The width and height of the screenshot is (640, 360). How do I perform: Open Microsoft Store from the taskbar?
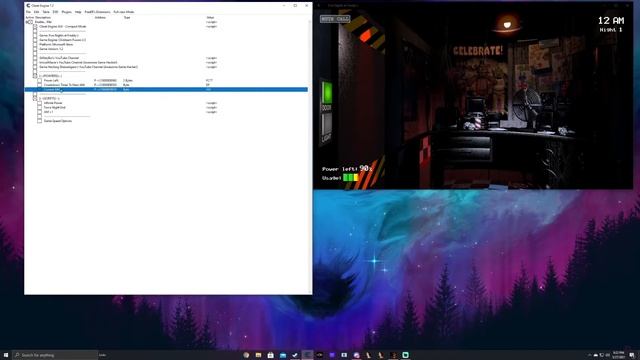[x=271, y=355]
